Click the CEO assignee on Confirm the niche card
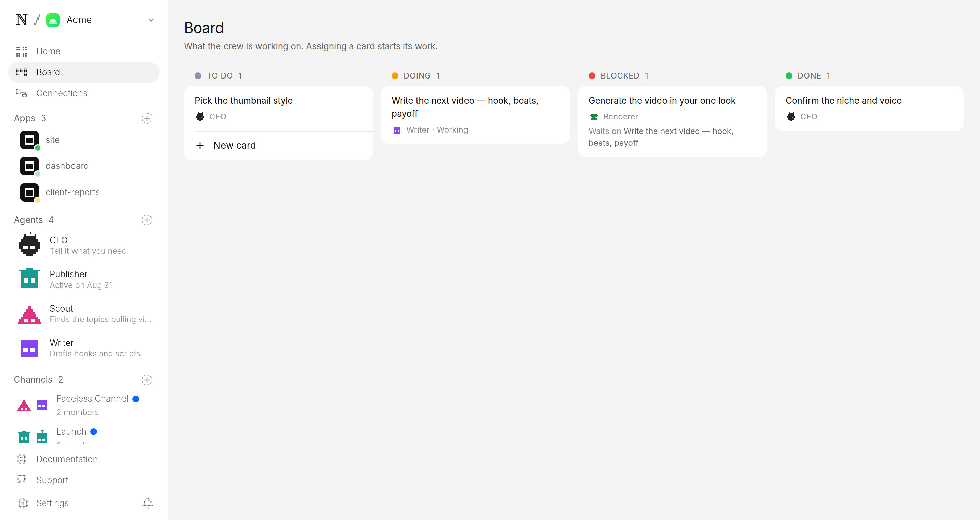The image size is (980, 520). [x=801, y=117]
